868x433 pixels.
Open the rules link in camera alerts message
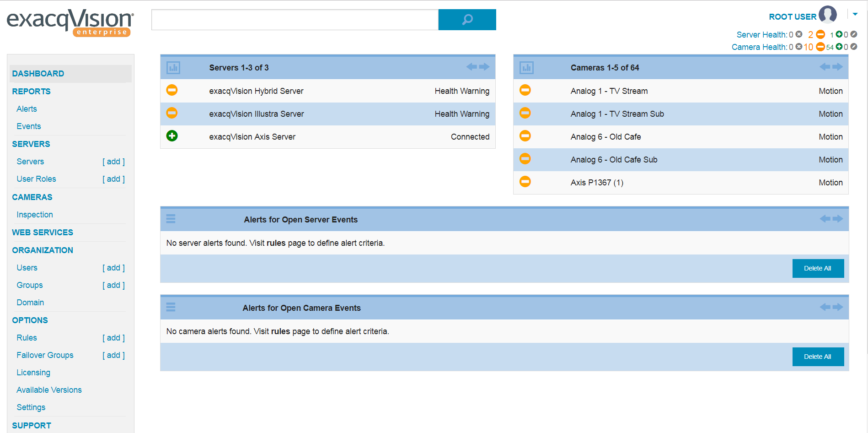click(279, 331)
